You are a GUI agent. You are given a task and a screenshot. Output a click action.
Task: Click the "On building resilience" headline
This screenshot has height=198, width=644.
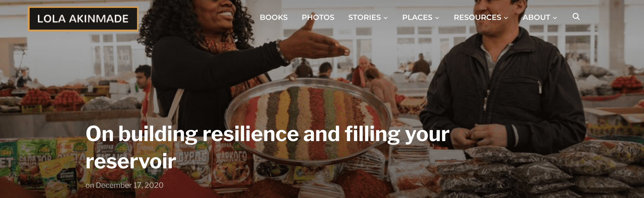268,147
